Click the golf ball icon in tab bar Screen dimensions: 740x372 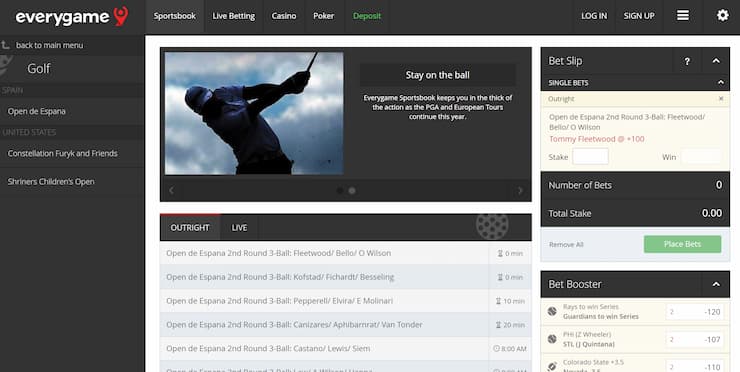click(492, 227)
